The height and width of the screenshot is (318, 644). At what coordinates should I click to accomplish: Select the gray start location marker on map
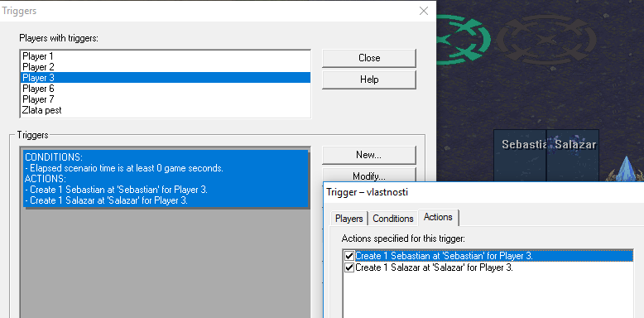546,40
